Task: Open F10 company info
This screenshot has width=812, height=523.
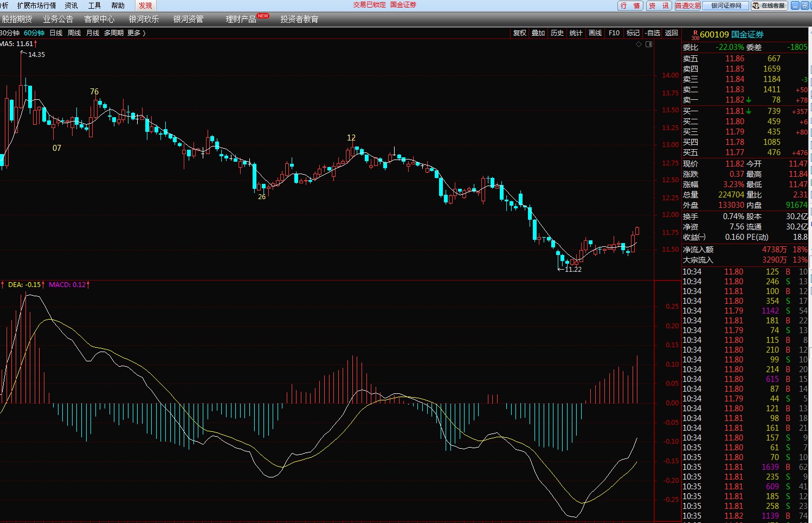Action: [614, 33]
